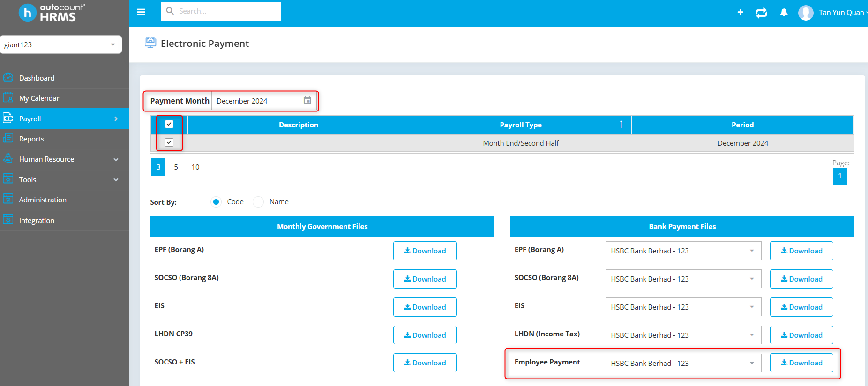The width and height of the screenshot is (868, 386).
Task: Download government EPF (Borang A) file
Action: click(x=425, y=251)
